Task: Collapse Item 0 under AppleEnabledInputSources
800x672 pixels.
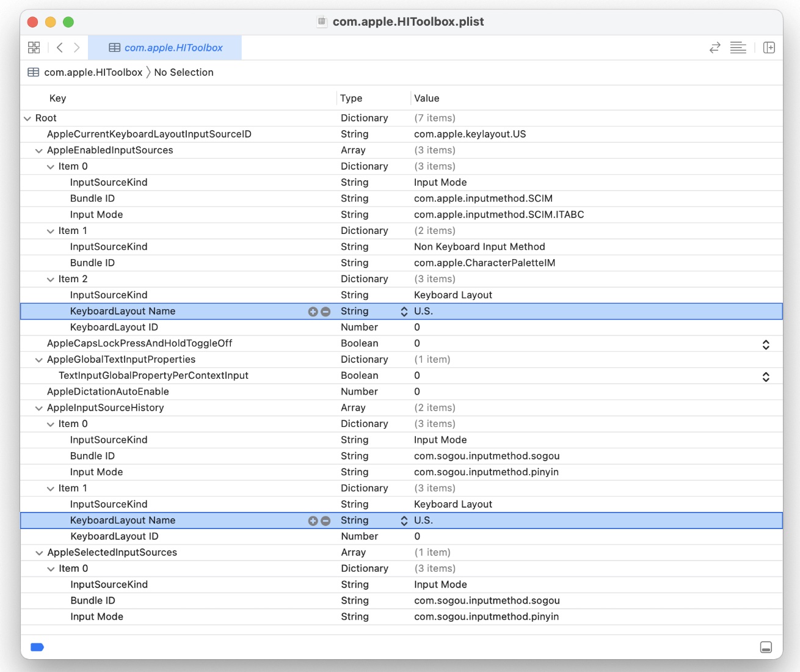Action: click(x=51, y=167)
